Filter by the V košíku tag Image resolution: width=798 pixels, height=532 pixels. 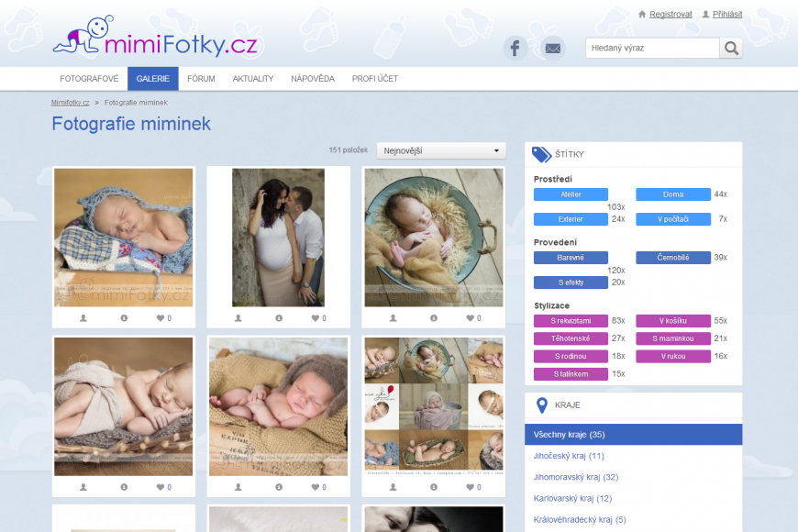tap(673, 321)
